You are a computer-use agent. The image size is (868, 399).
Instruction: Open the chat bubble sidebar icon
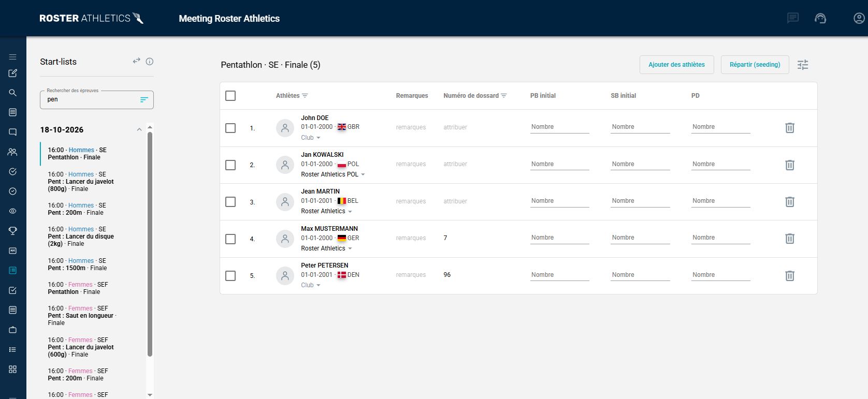(x=13, y=132)
